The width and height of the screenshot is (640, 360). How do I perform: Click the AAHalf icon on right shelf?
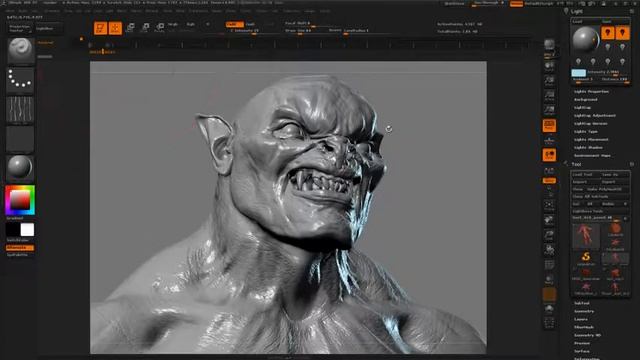click(549, 110)
